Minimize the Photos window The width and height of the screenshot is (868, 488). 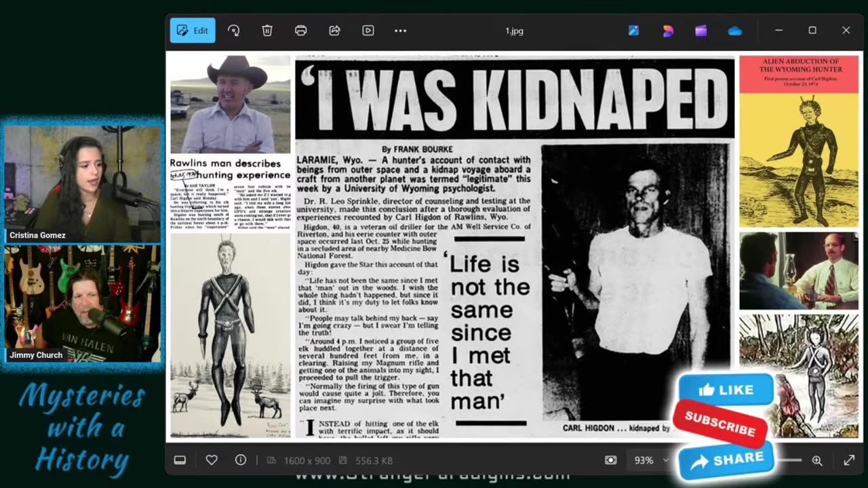pyautogui.click(x=778, y=30)
